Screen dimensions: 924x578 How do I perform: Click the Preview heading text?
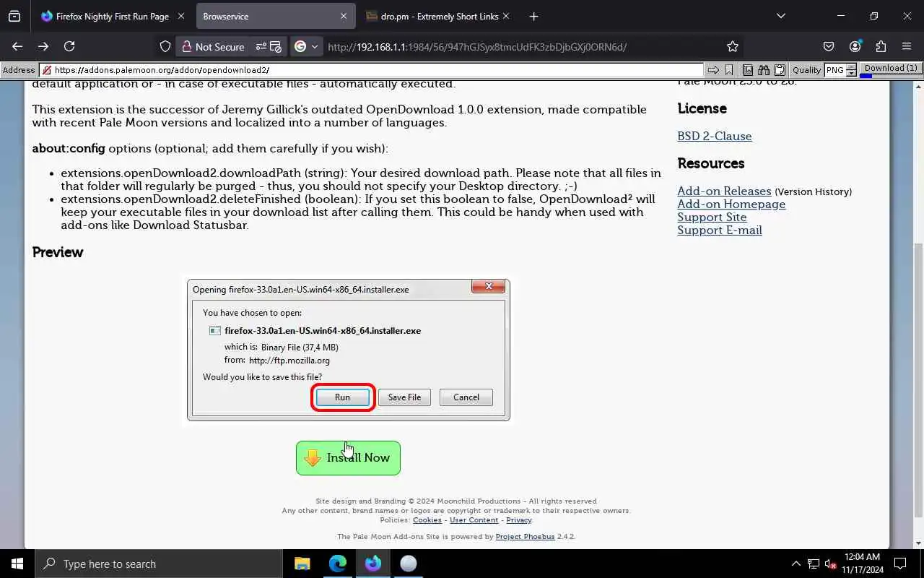tap(58, 252)
